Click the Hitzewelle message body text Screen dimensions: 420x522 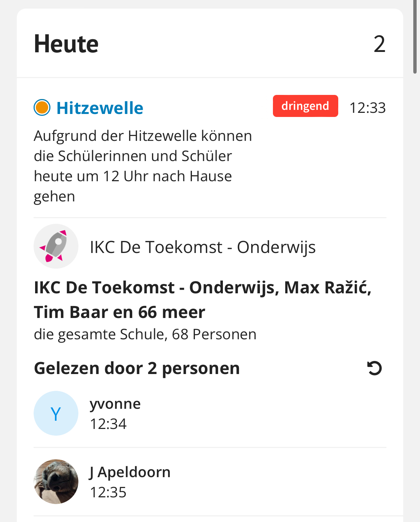(x=143, y=166)
